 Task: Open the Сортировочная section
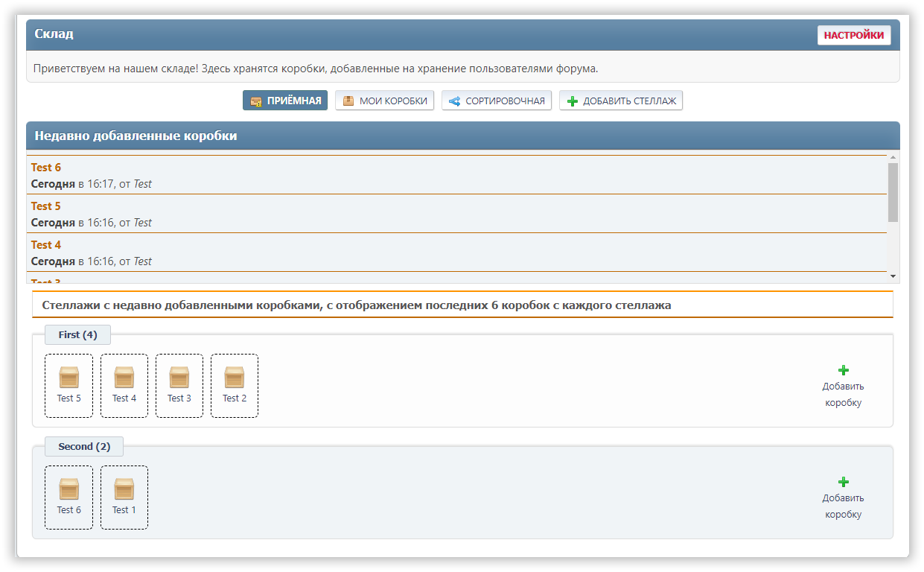[x=497, y=101]
